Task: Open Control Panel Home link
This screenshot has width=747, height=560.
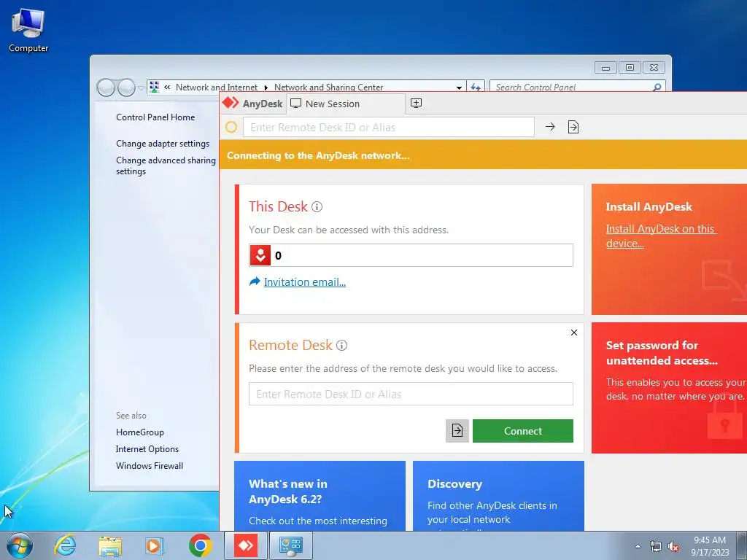Action: pyautogui.click(x=155, y=117)
